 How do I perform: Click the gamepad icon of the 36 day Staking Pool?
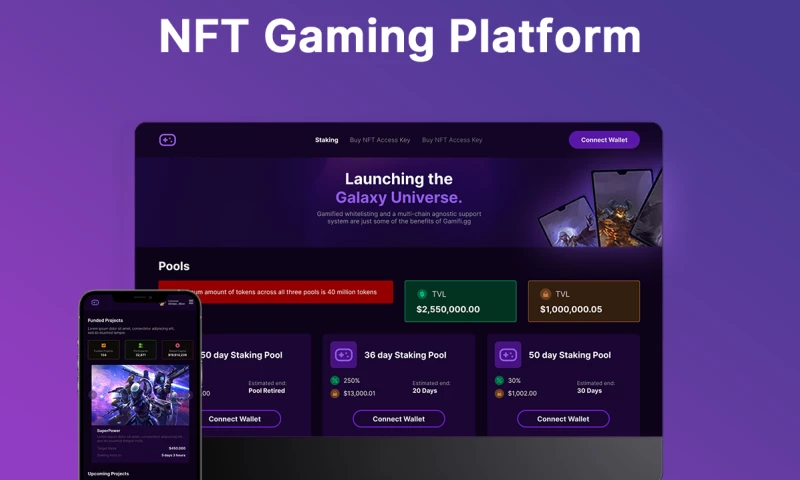click(x=343, y=355)
